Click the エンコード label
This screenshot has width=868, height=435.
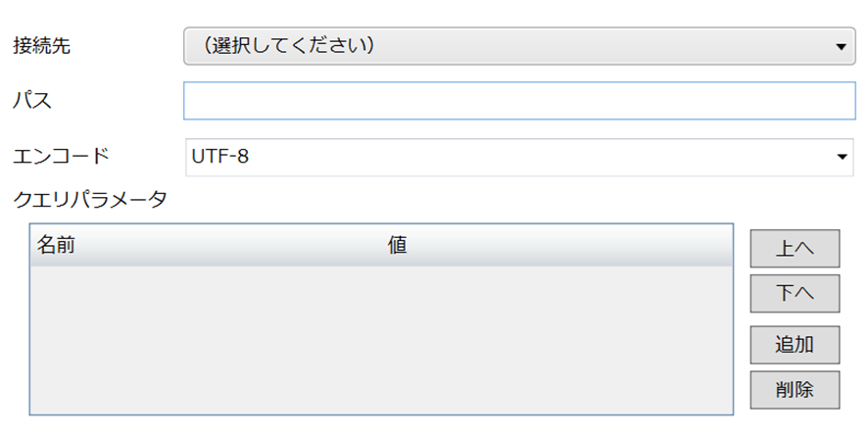(61, 156)
